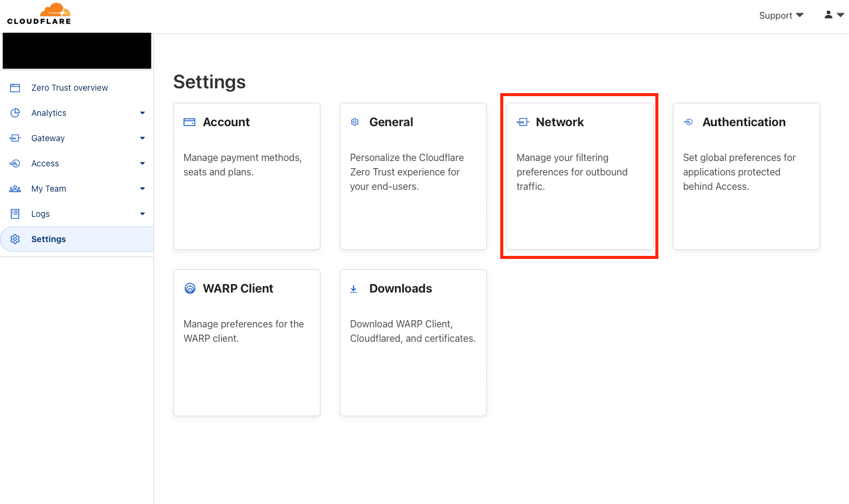Open the user profile menu

833,15
